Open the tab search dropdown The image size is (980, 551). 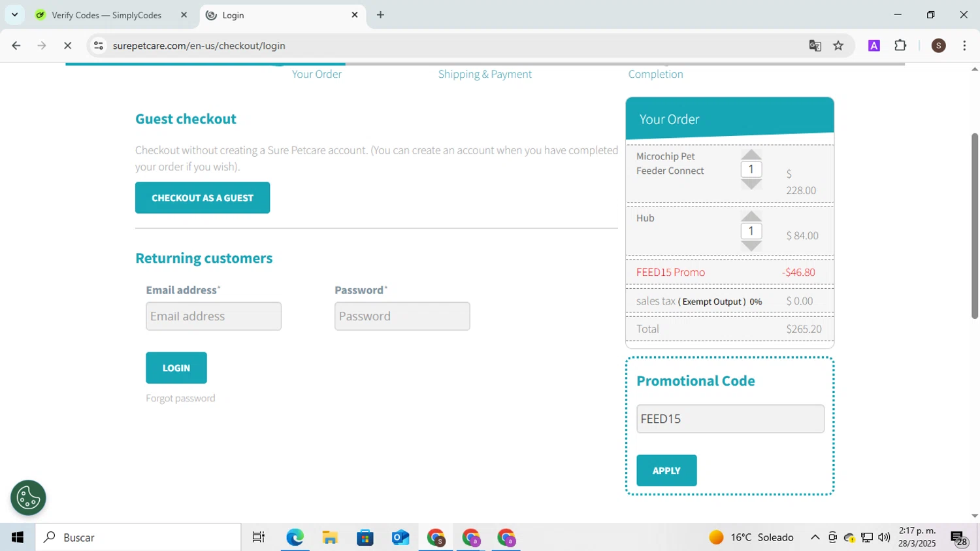pos(14,15)
